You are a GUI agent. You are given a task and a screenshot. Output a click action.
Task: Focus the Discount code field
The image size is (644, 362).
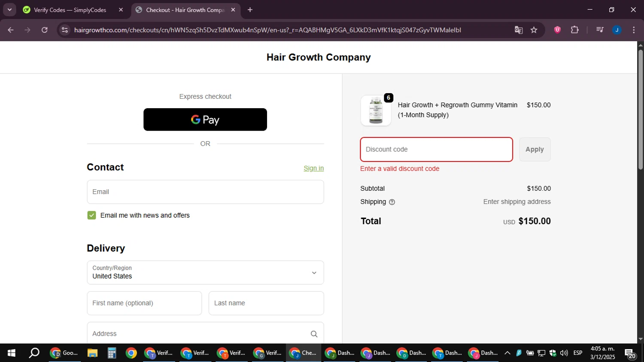coord(436,149)
